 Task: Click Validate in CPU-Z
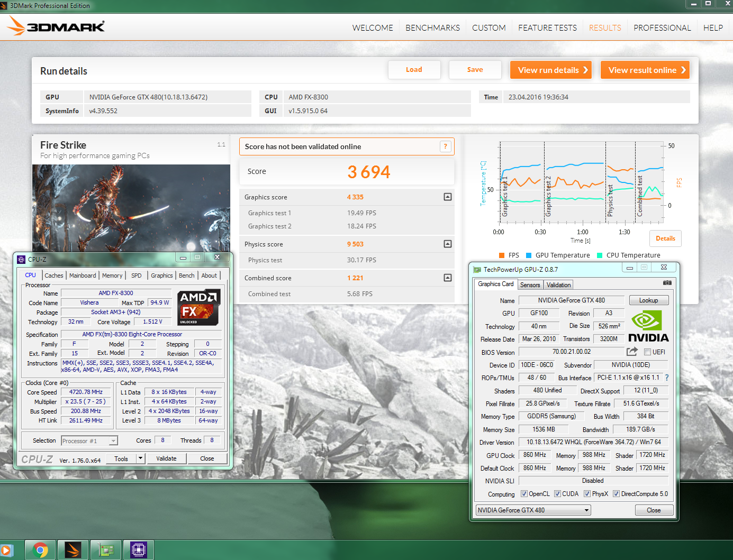[x=167, y=458]
